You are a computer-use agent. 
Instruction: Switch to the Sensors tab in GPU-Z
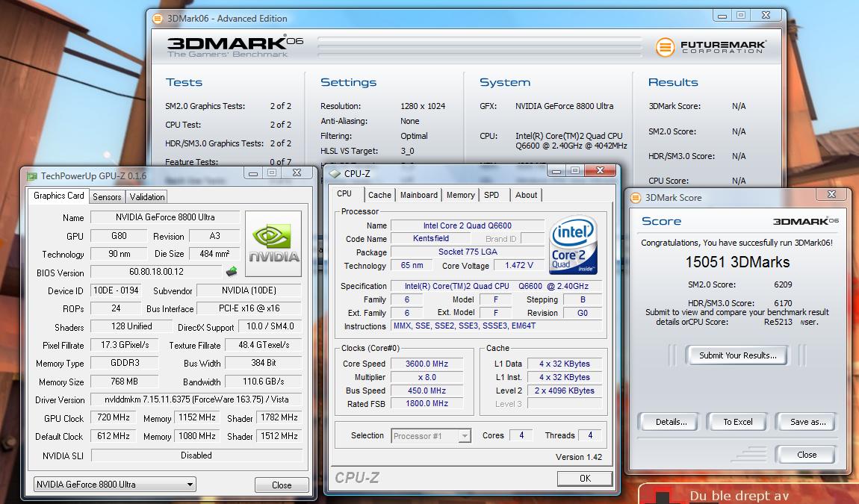[107, 196]
